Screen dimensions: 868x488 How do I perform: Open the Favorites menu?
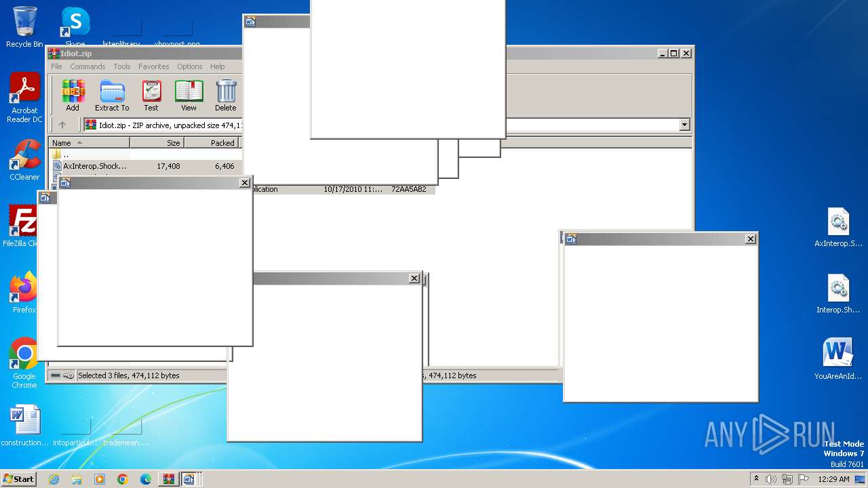pos(154,66)
